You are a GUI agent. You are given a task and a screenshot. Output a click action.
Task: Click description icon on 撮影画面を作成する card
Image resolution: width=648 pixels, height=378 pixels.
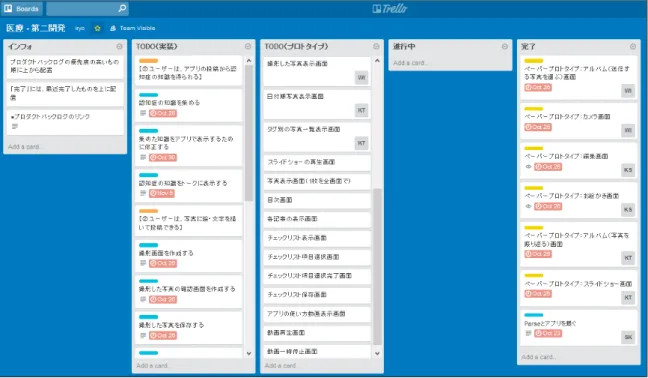coord(143,263)
